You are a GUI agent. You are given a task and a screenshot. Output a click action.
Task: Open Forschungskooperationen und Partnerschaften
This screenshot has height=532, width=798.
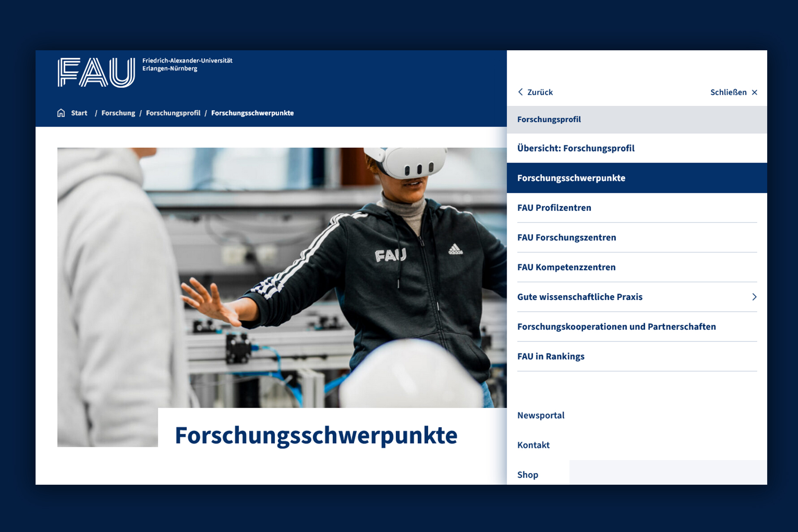pyautogui.click(x=616, y=326)
